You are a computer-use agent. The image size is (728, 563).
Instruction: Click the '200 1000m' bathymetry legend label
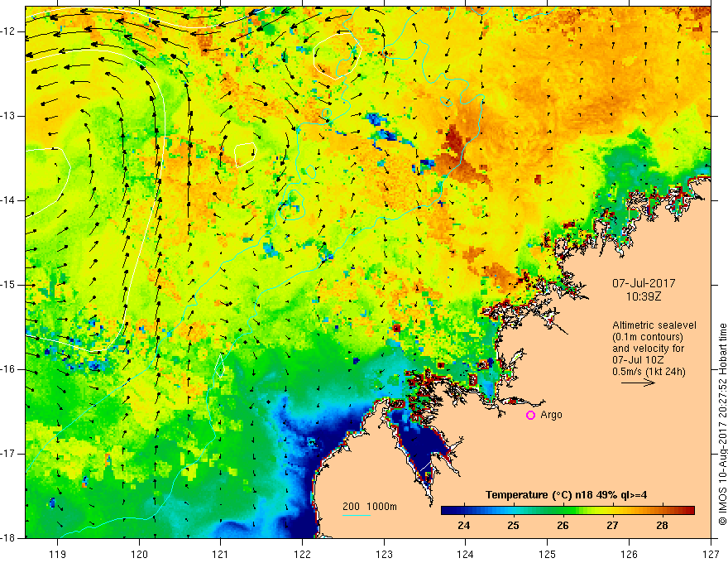370,507
